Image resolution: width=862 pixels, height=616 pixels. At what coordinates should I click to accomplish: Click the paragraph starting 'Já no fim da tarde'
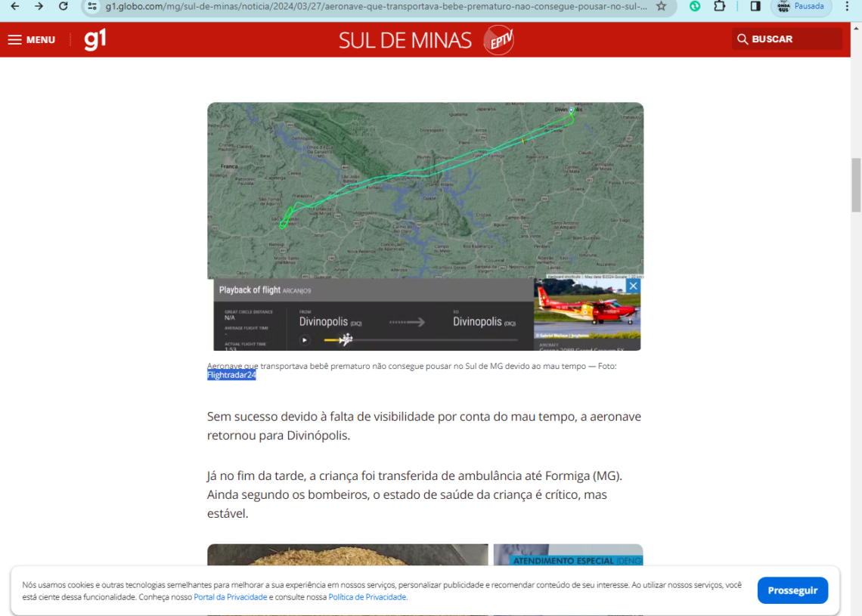point(414,494)
